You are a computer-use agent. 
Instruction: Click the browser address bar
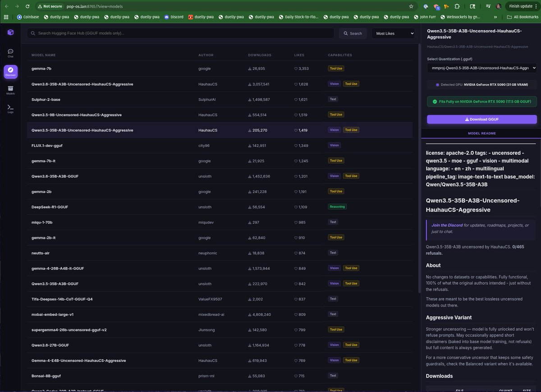click(225, 6)
